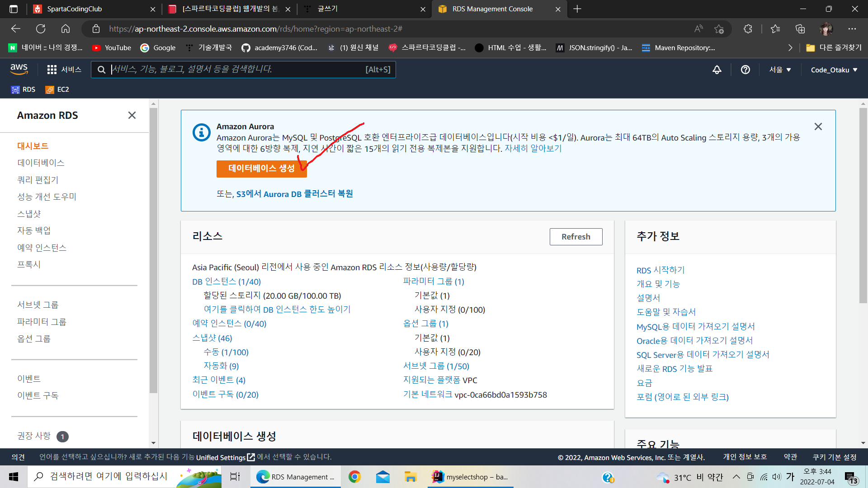Open the tab actions menu icon

(14, 9)
